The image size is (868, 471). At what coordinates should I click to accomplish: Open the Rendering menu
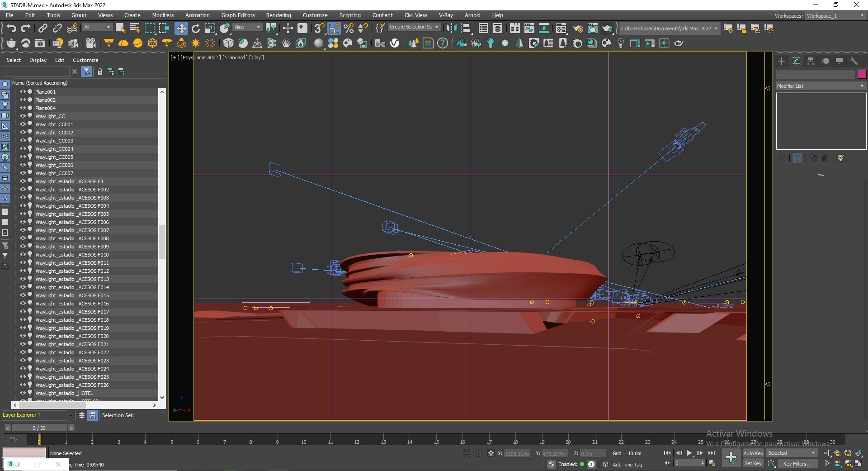(x=278, y=15)
